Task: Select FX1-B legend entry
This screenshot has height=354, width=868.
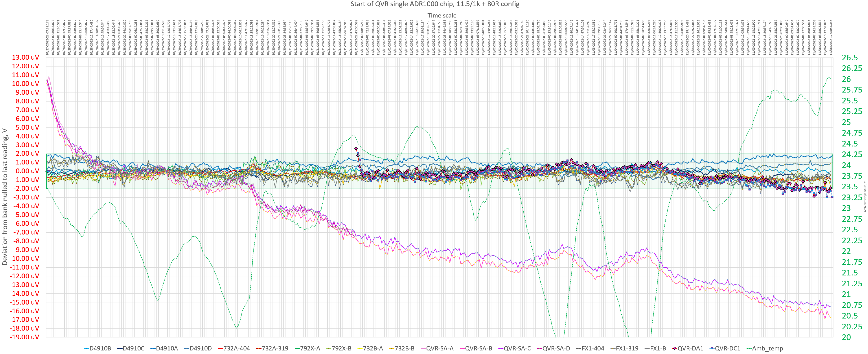Action: [655, 348]
